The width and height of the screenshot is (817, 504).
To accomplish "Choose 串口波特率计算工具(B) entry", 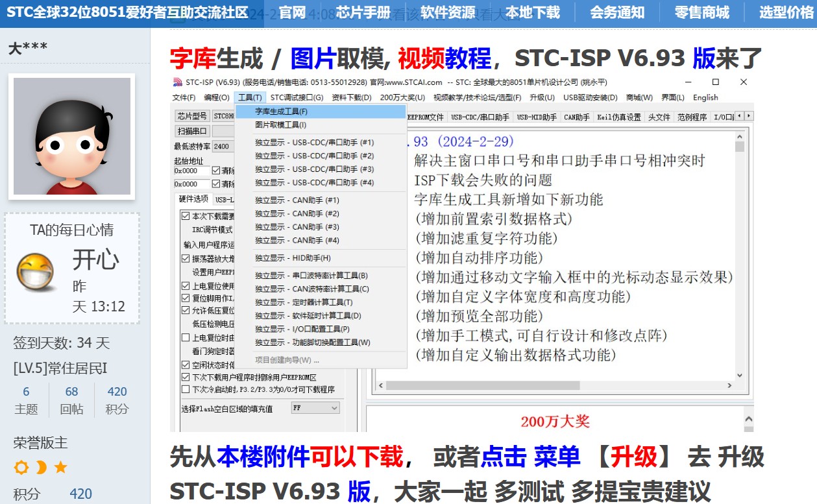I will pos(321,276).
